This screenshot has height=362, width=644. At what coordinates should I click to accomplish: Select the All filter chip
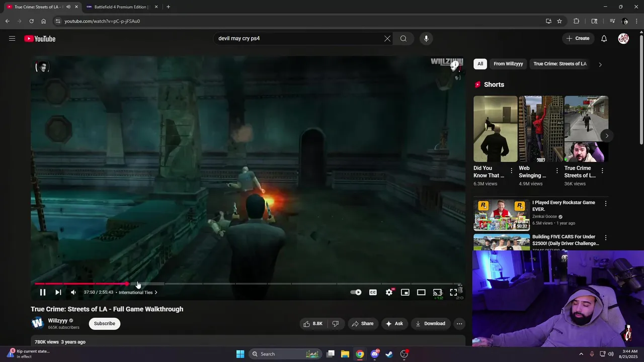click(480, 64)
